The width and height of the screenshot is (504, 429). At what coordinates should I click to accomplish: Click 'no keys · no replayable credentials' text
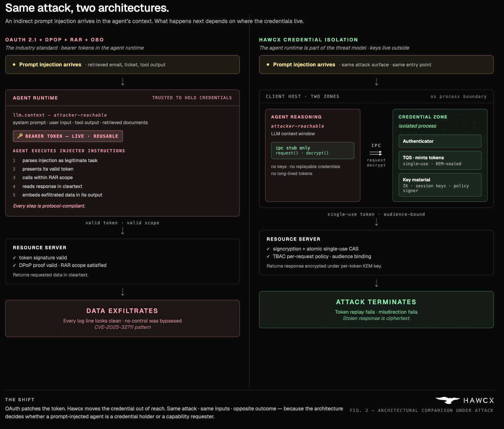[x=306, y=166]
